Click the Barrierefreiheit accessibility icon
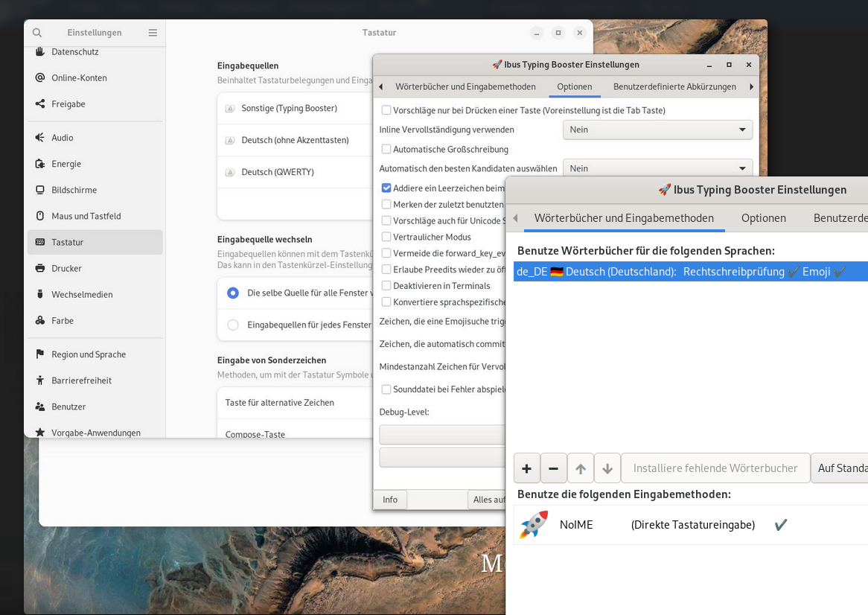 [40, 380]
